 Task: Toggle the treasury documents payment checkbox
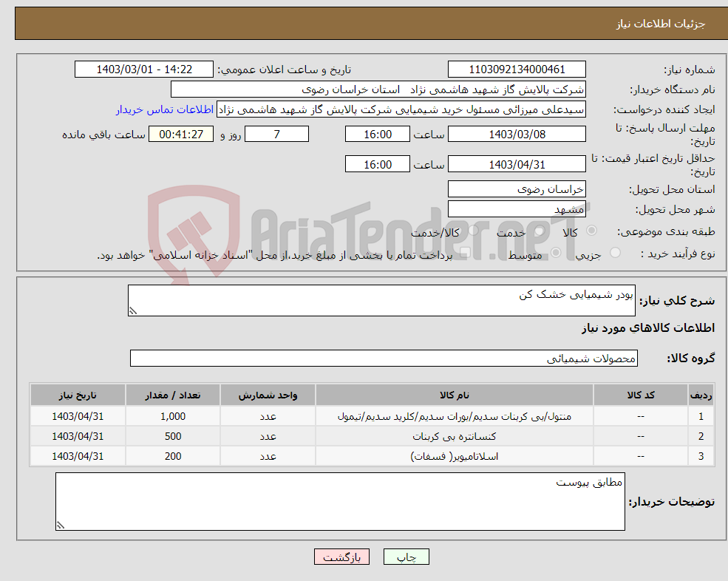pos(465,253)
